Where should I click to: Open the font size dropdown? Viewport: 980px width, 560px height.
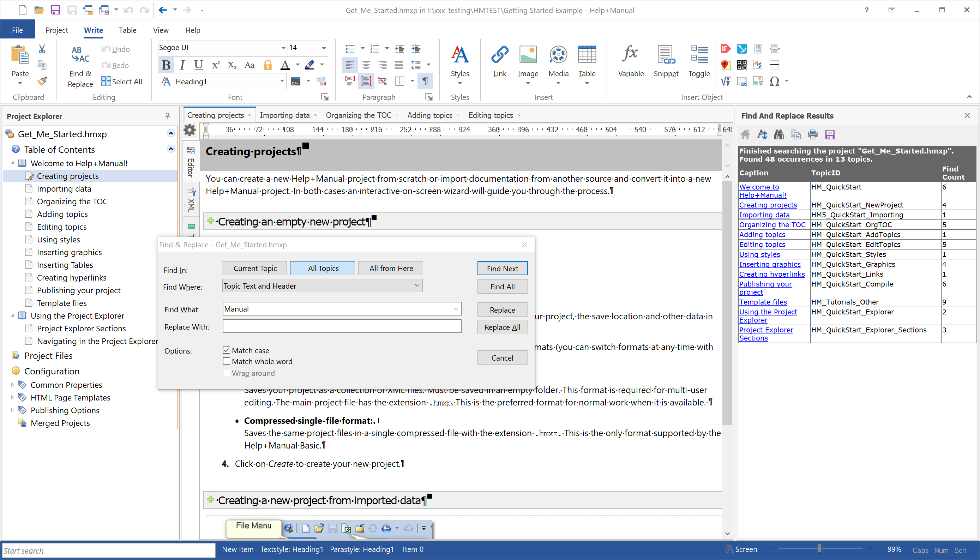click(324, 48)
